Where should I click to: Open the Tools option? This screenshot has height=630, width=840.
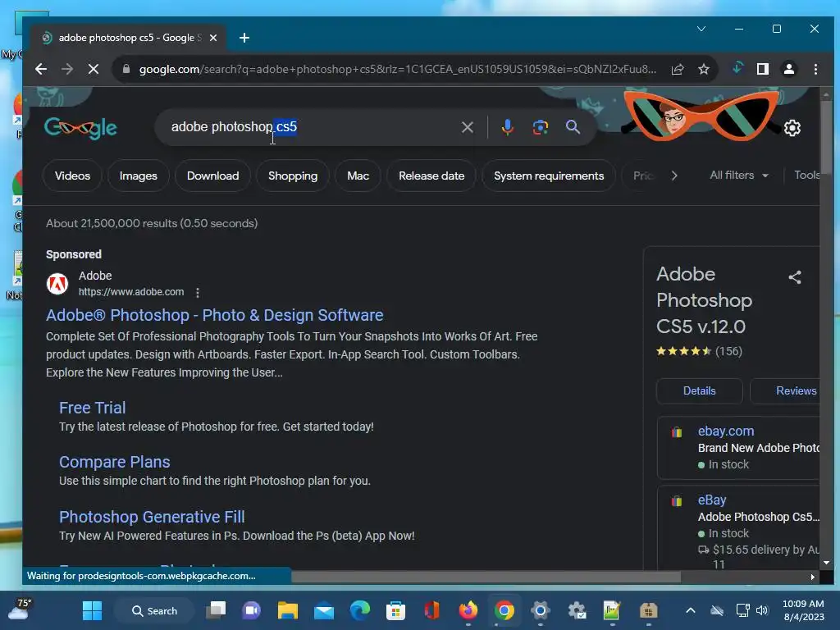(806, 176)
